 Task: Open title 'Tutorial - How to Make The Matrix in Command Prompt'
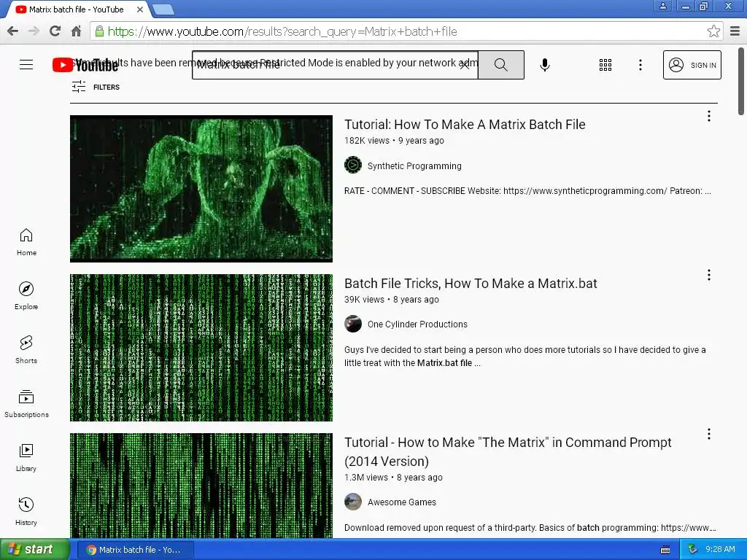click(508, 451)
